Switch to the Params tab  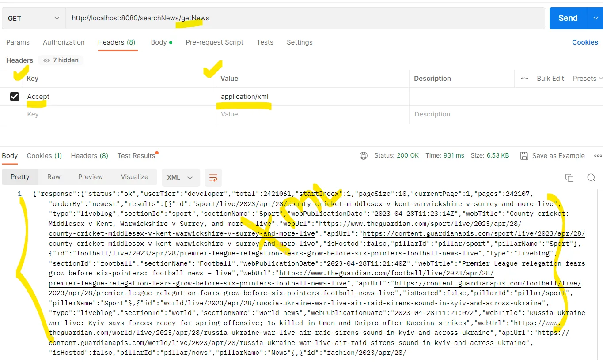(x=18, y=42)
